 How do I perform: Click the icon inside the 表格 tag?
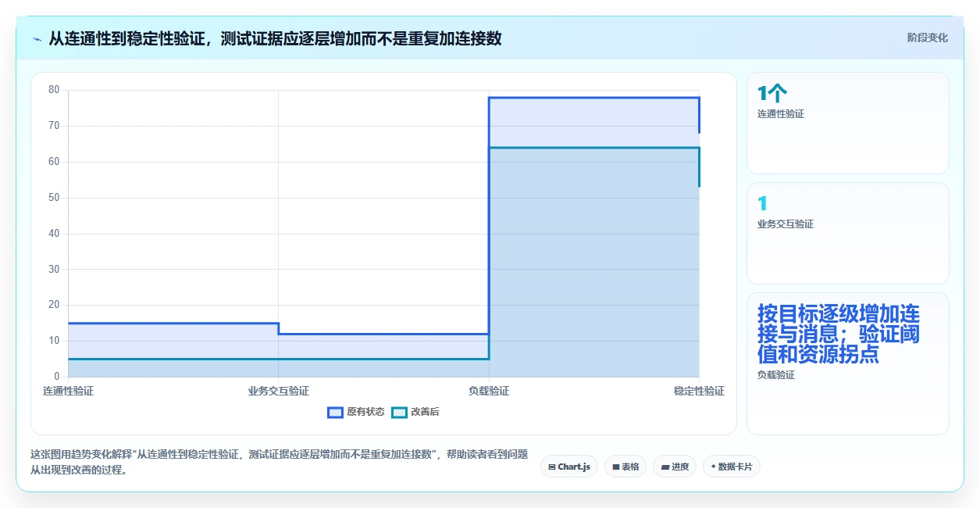(x=616, y=467)
